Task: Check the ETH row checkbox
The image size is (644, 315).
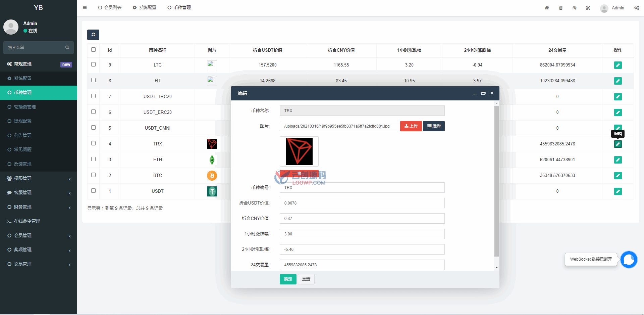Action: (x=94, y=159)
